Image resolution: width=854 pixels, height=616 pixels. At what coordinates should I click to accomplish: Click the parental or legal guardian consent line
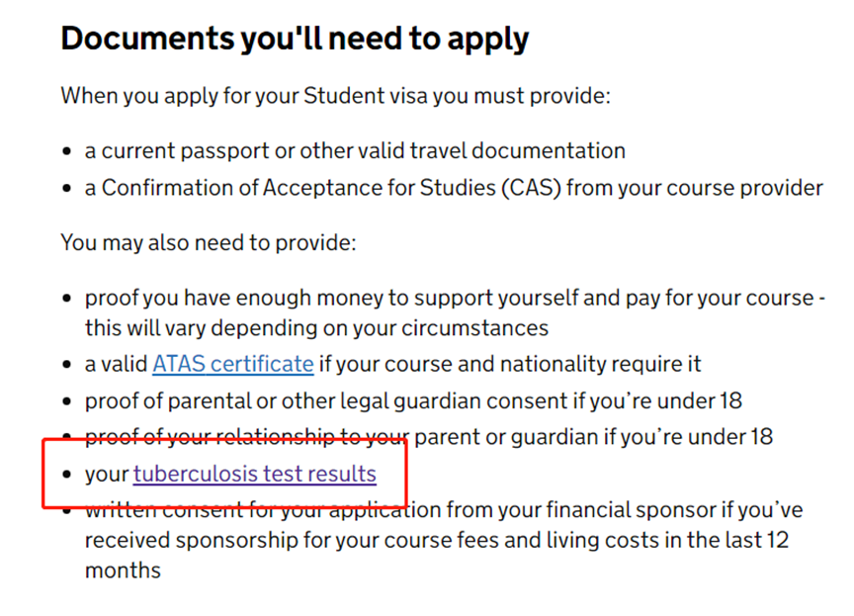(x=413, y=400)
